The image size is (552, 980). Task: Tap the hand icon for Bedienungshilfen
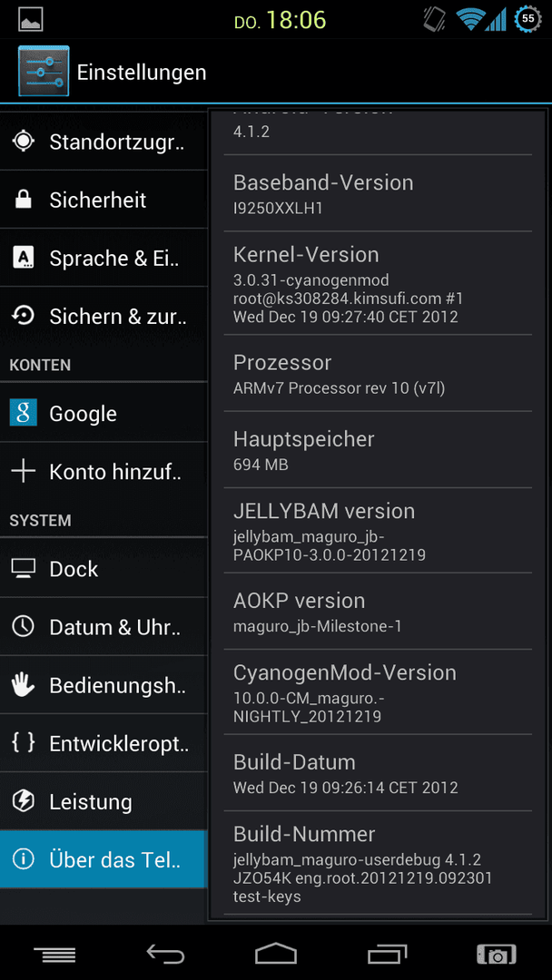[23, 685]
